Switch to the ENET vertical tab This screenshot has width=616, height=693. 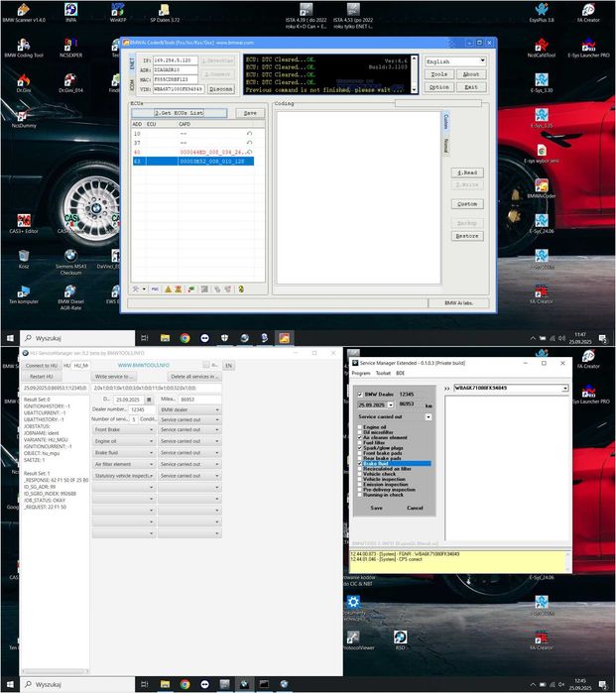coord(132,63)
